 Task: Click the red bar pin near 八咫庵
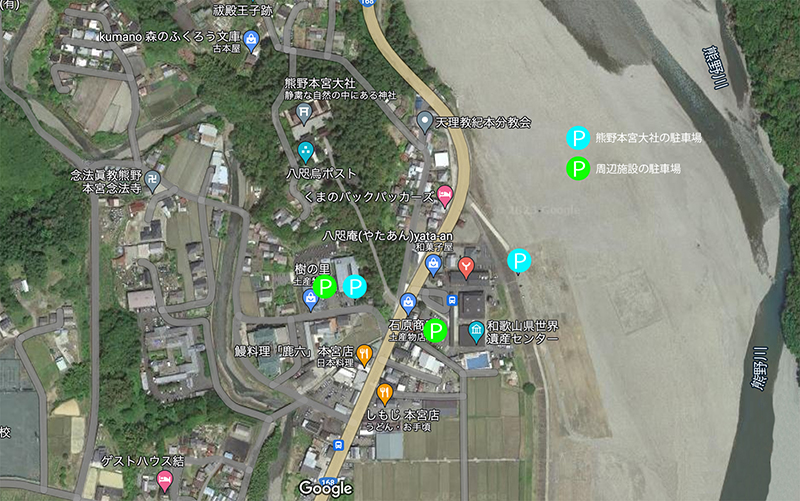[465, 268]
